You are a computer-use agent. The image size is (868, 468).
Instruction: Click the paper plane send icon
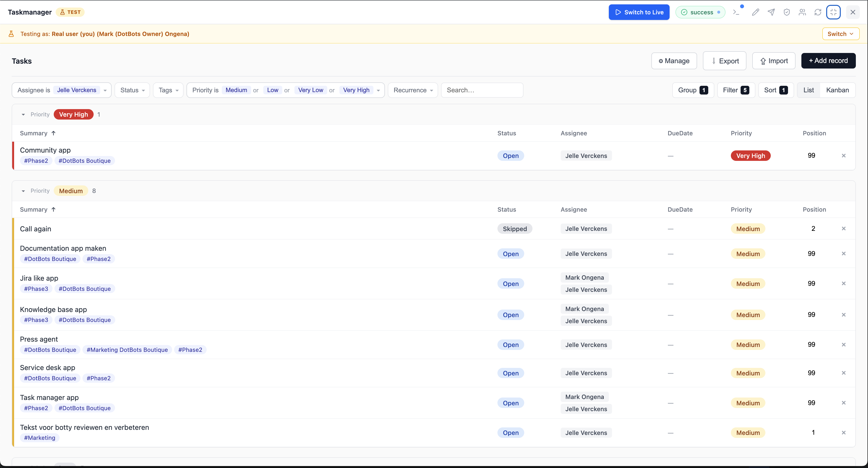point(771,12)
